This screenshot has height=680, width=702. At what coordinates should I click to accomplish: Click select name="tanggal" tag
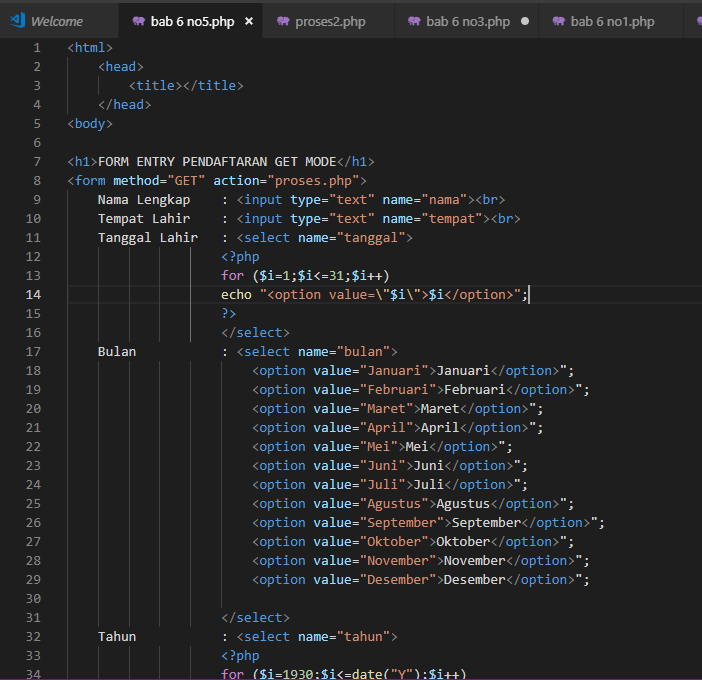[325, 238]
